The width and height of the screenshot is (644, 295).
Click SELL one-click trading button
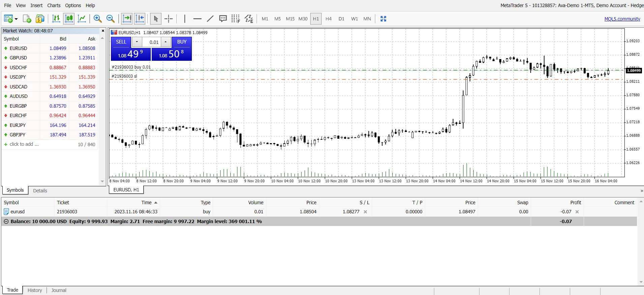coord(121,42)
